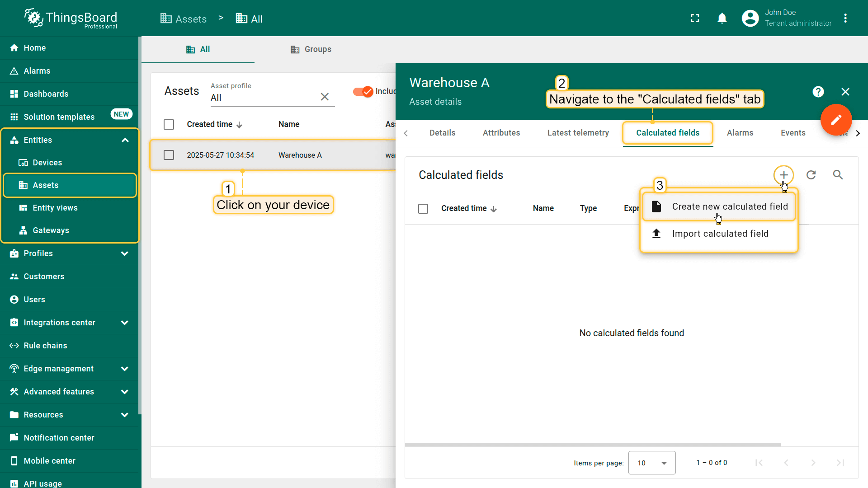Open search in calculated fields
Image resolution: width=868 pixels, height=488 pixels.
coord(838,175)
